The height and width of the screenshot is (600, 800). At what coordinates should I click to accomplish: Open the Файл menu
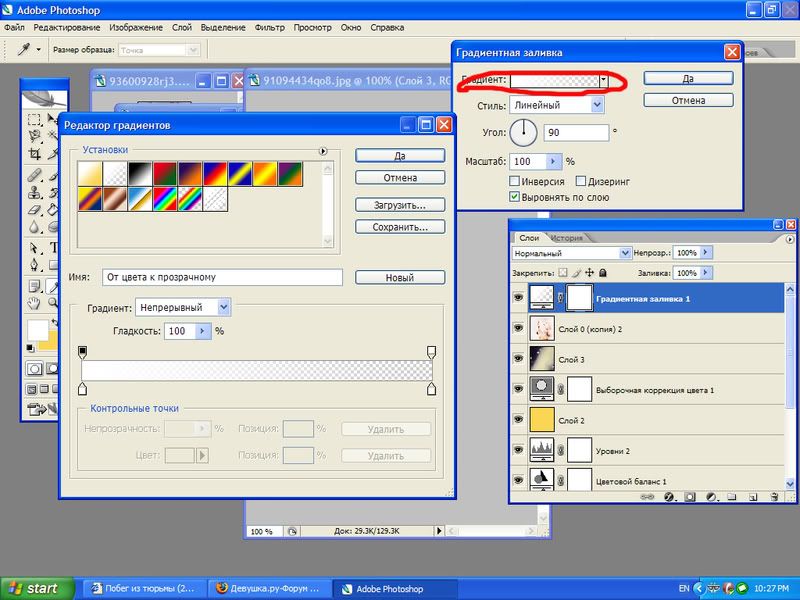[14, 28]
